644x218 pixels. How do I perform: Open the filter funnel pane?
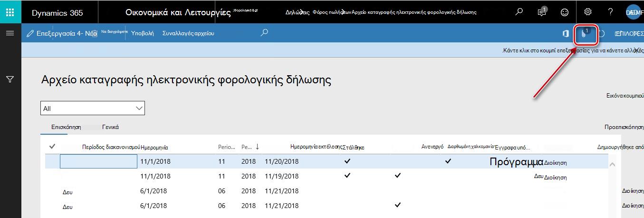click(x=10, y=79)
